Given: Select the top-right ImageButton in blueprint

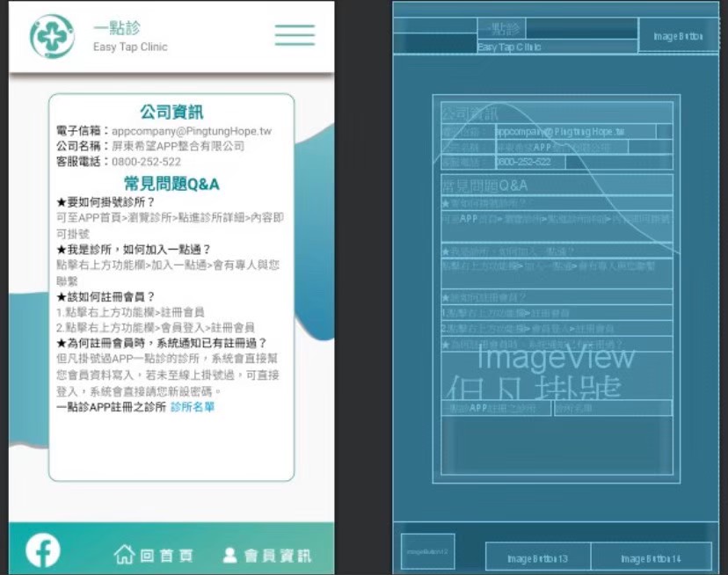Looking at the screenshot, I should (x=678, y=37).
